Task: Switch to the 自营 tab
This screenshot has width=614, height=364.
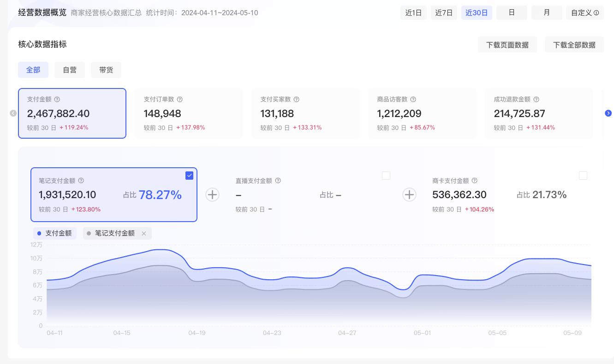Action: point(70,70)
